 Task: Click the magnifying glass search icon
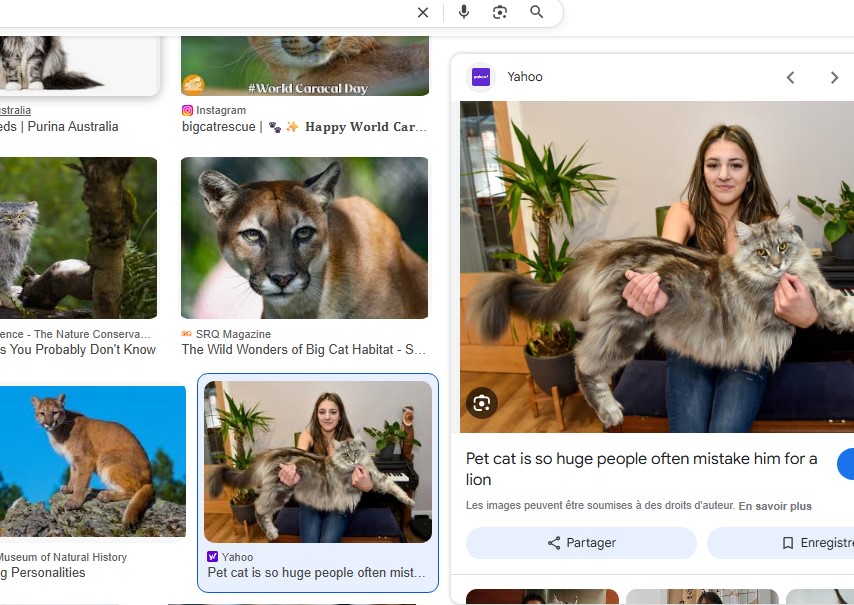(536, 12)
